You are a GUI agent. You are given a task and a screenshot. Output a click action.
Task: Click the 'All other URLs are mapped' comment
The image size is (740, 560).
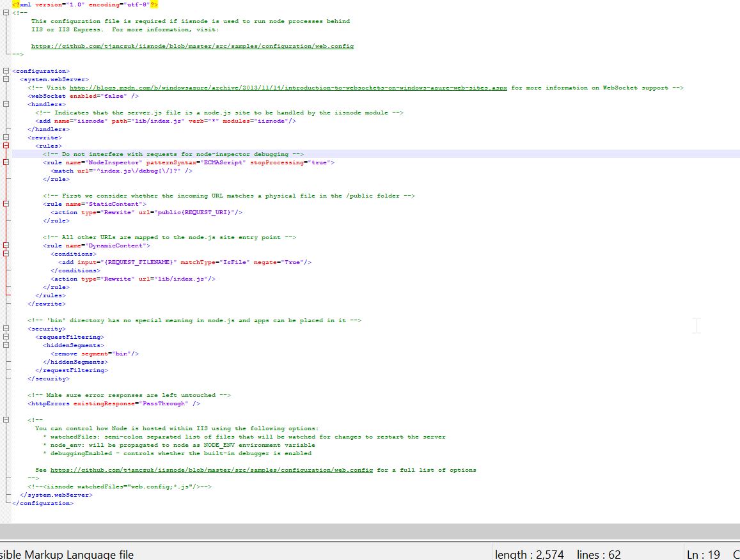point(169,237)
